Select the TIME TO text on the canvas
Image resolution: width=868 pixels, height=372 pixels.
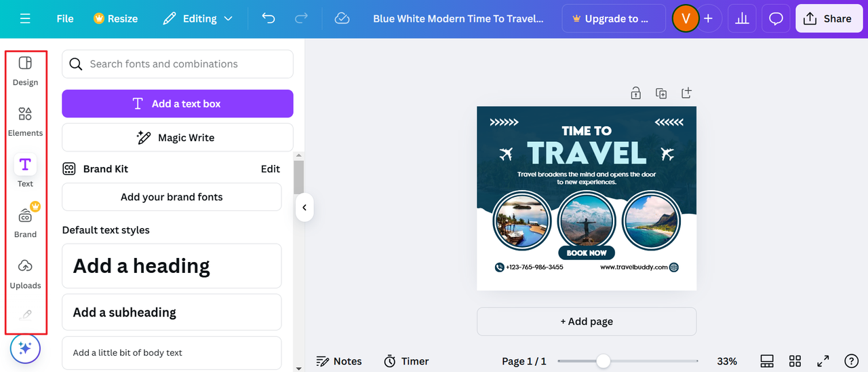click(x=587, y=130)
